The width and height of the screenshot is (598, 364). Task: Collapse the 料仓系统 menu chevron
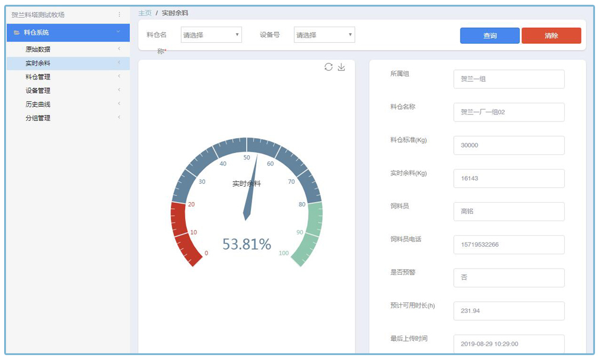pos(119,32)
